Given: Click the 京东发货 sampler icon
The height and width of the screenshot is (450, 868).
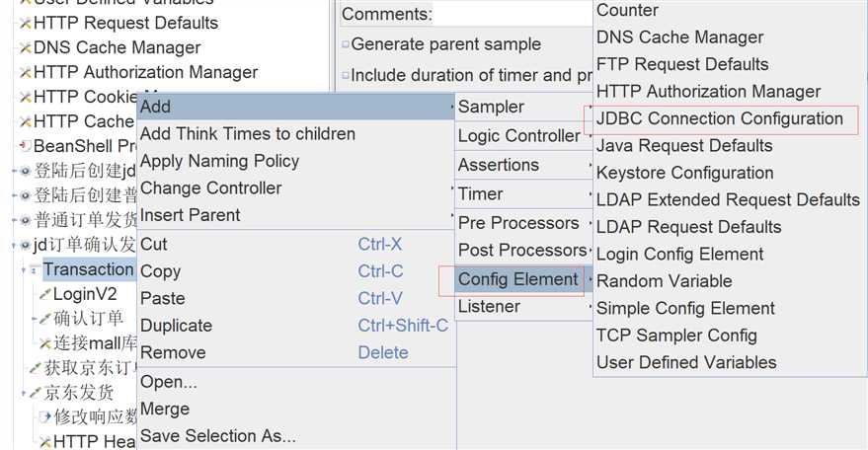Looking at the screenshot, I should coord(36,393).
